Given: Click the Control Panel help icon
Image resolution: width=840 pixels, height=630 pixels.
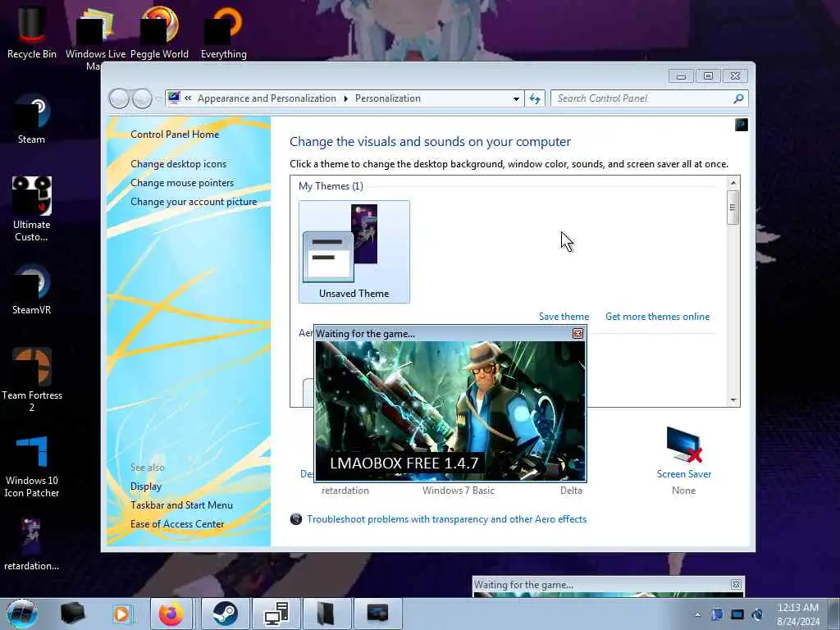Looking at the screenshot, I should click(742, 125).
